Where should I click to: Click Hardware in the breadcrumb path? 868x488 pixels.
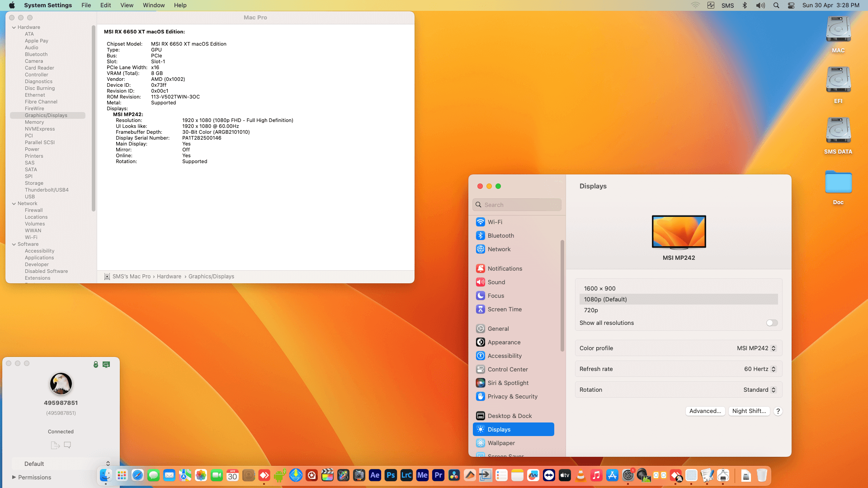pyautogui.click(x=169, y=277)
